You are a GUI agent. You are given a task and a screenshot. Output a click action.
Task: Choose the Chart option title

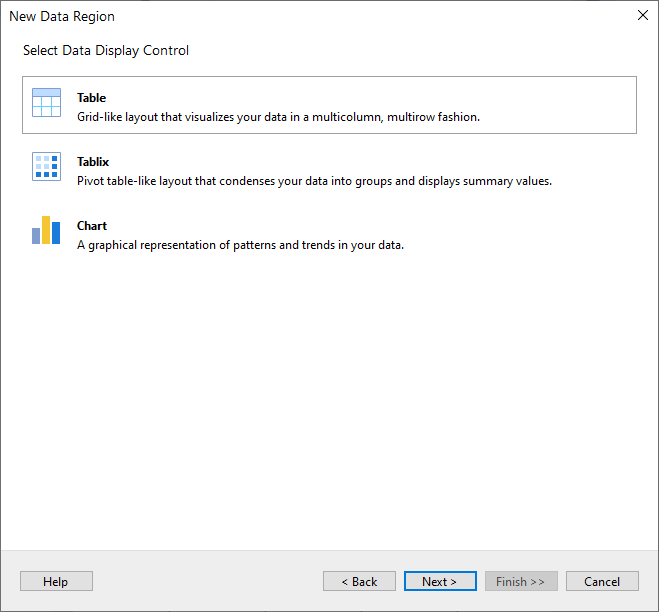click(92, 226)
